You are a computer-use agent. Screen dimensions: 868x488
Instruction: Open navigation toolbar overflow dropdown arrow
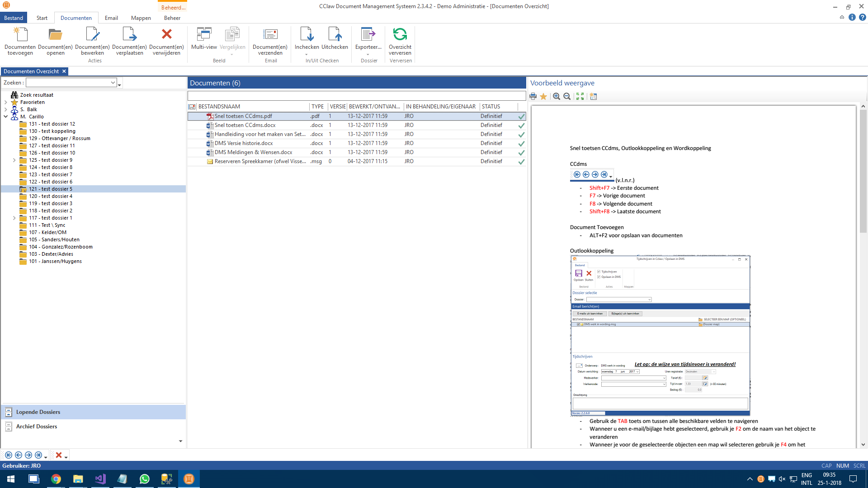(x=46, y=457)
